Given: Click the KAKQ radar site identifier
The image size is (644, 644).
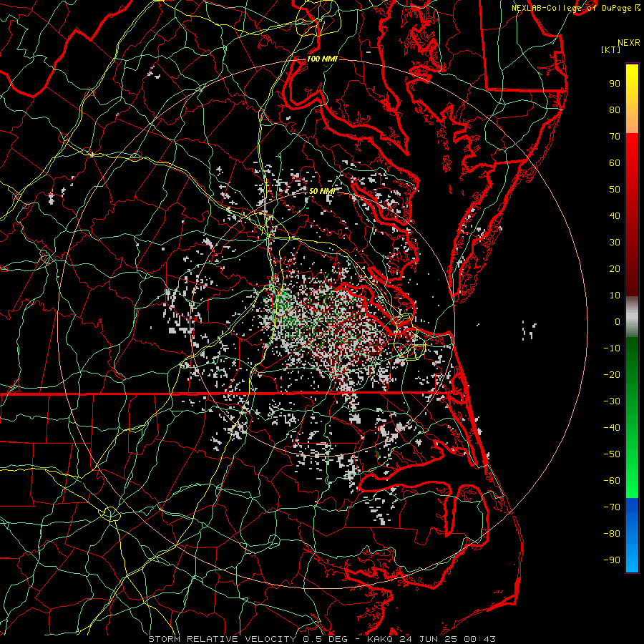Looking at the screenshot, I should pos(379,639).
